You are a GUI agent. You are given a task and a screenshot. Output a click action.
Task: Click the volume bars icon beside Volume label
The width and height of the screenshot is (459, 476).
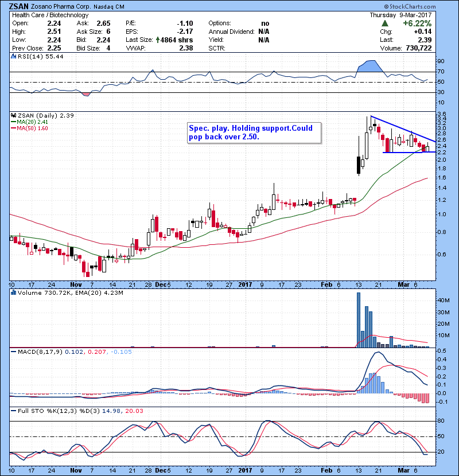coord(13,292)
